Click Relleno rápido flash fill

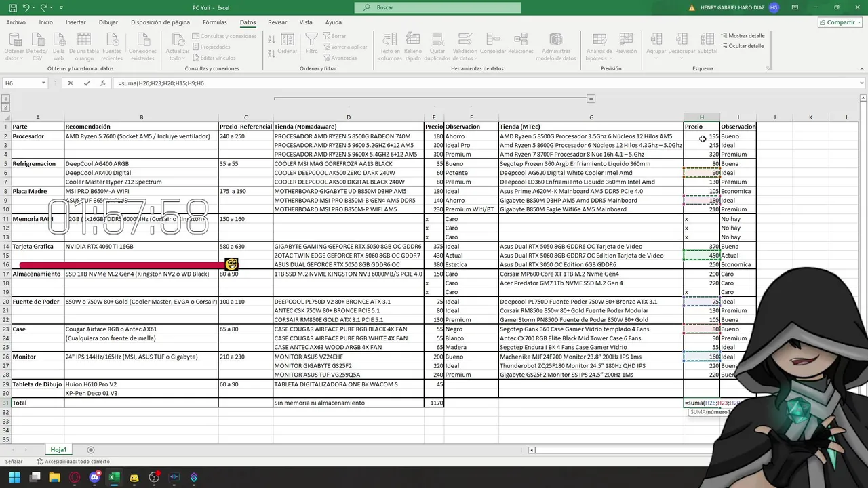point(413,46)
